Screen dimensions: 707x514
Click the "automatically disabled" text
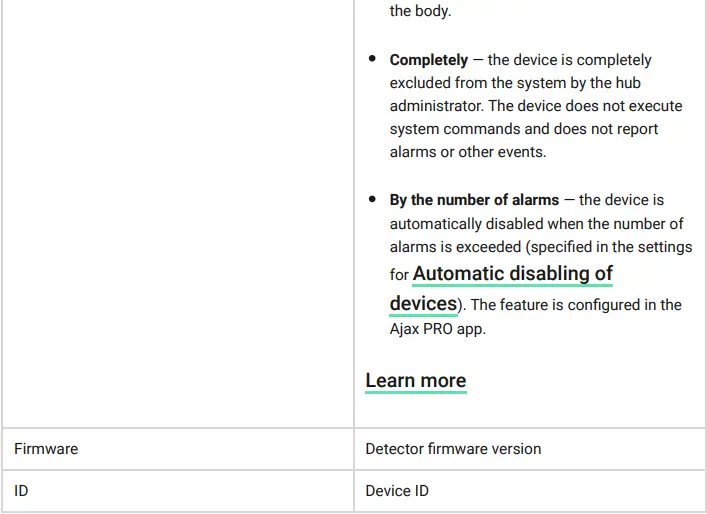[x=467, y=223]
